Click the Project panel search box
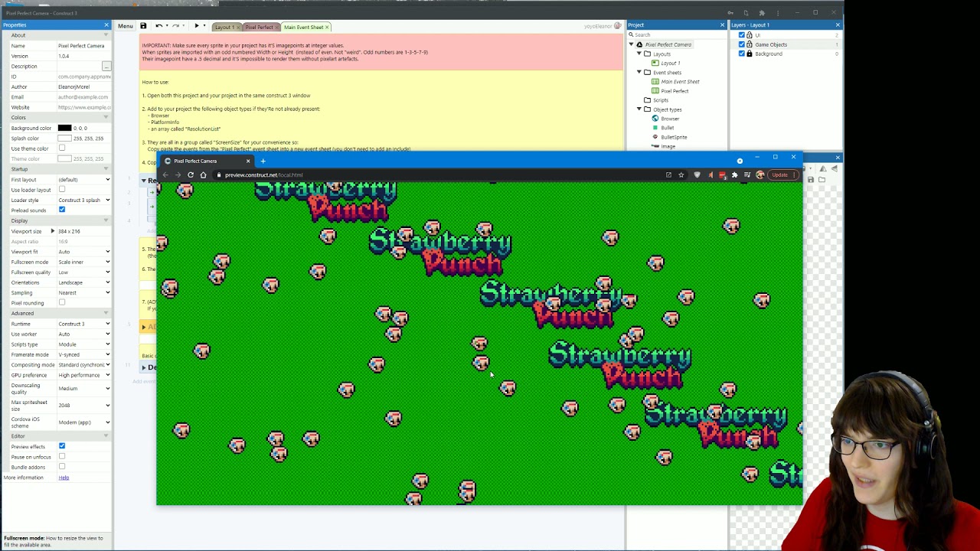The height and width of the screenshot is (551, 980). point(677,34)
